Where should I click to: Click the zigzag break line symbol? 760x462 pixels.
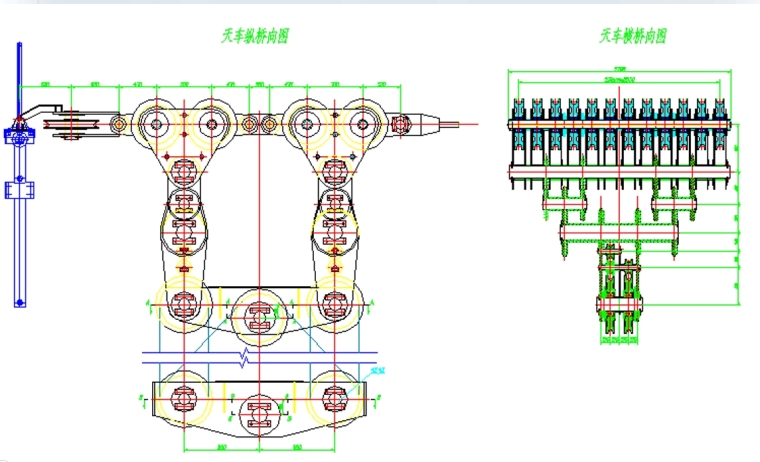click(242, 355)
